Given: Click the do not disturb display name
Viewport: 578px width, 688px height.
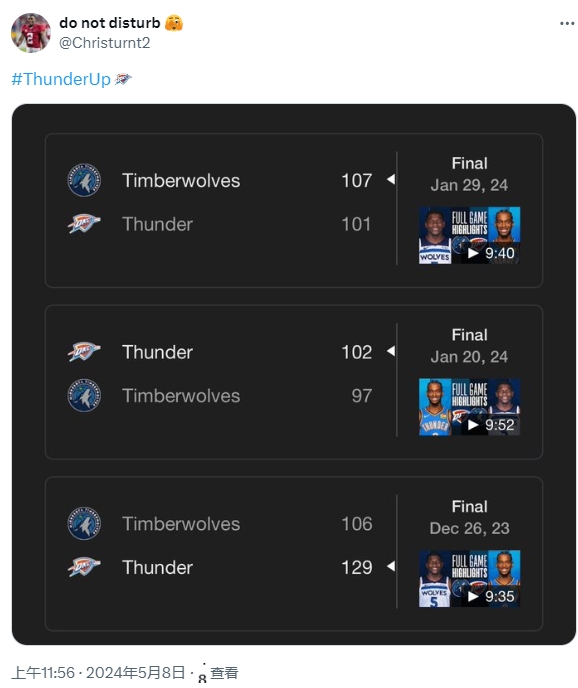Looking at the screenshot, I should pos(110,23).
